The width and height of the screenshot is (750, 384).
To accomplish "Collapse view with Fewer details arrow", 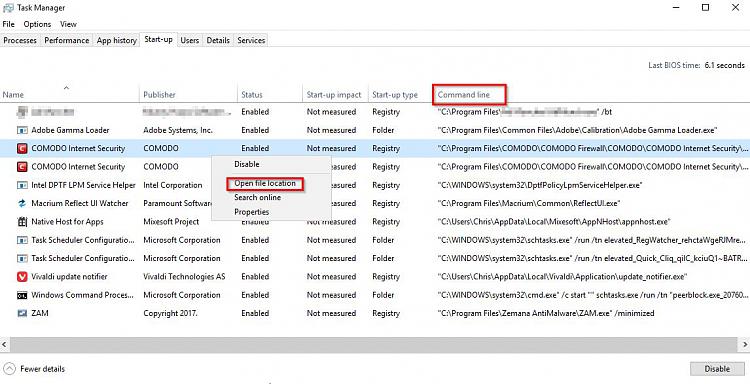I will click(9, 369).
